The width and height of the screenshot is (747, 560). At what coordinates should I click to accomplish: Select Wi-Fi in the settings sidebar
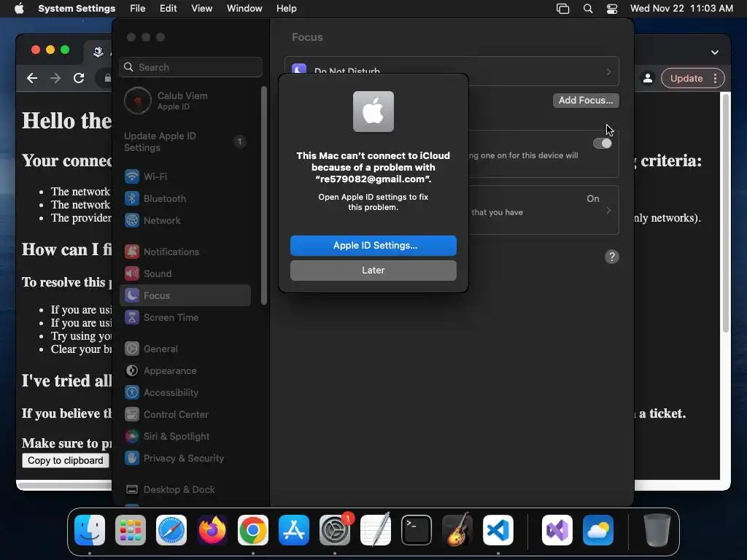click(x=185, y=176)
